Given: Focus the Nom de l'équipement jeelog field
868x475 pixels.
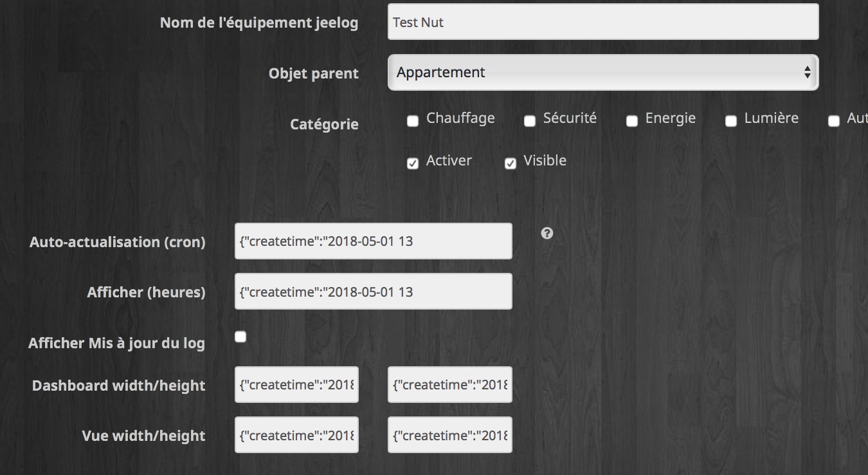Looking at the screenshot, I should pyautogui.click(x=603, y=22).
